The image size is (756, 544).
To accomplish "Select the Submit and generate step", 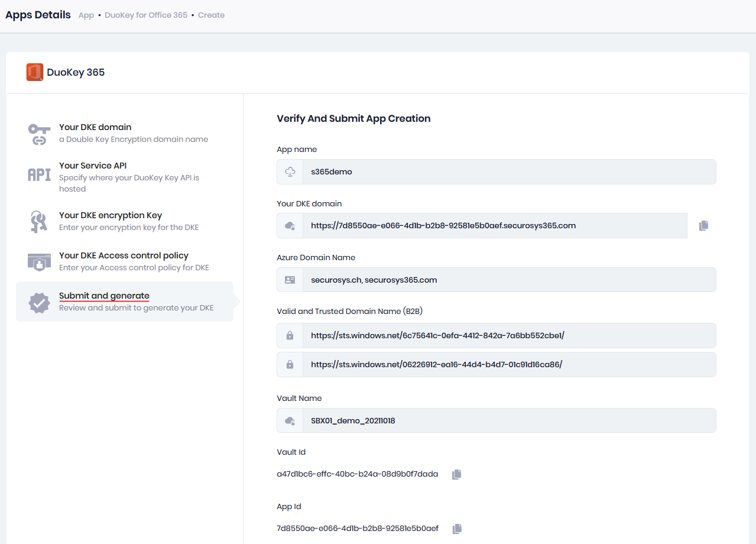I will [x=125, y=302].
